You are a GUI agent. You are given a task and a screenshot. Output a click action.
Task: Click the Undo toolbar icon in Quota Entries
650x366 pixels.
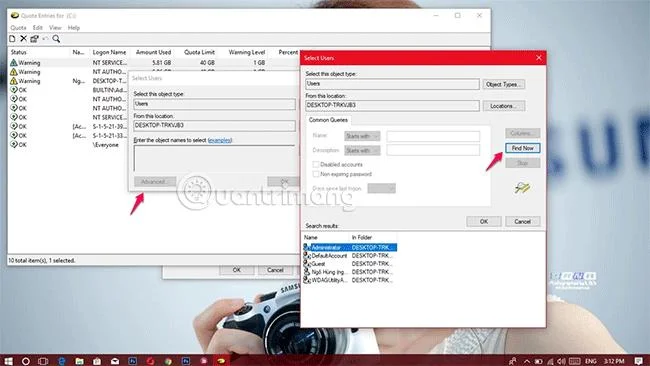(x=45, y=39)
